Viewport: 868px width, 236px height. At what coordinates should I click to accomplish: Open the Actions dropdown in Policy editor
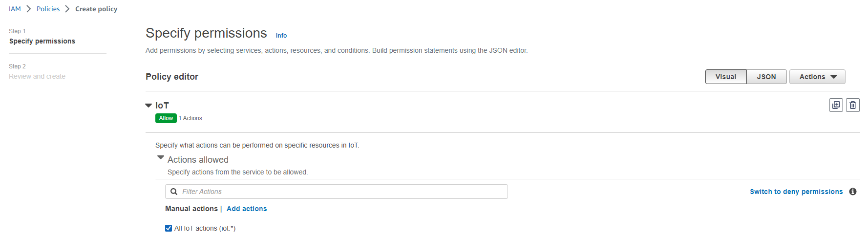[817, 77]
